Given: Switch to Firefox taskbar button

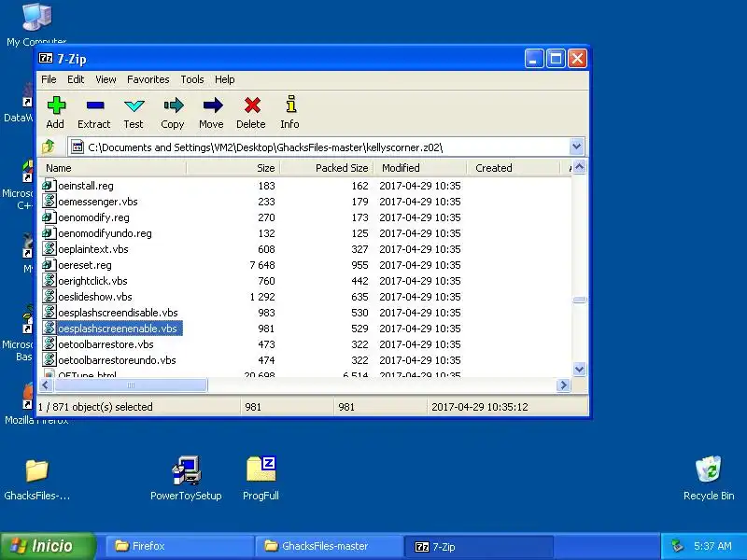Looking at the screenshot, I should pyautogui.click(x=179, y=546).
